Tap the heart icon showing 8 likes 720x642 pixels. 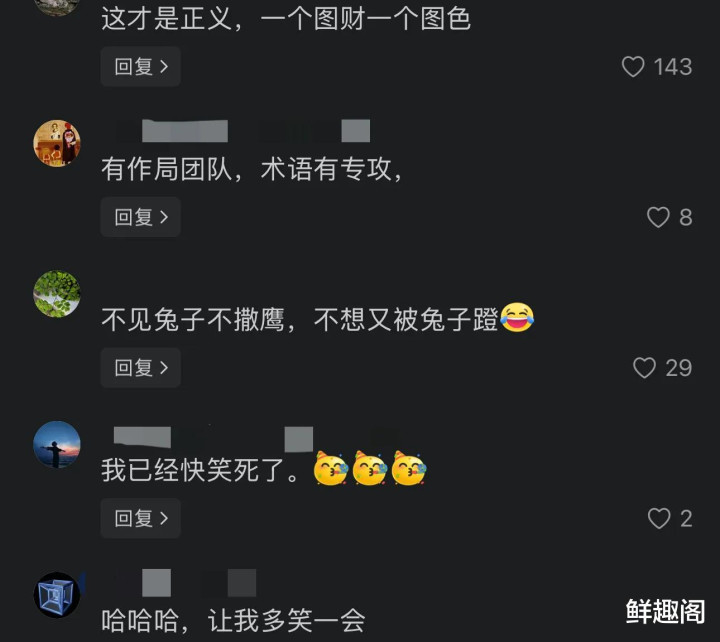pyautogui.click(x=658, y=217)
